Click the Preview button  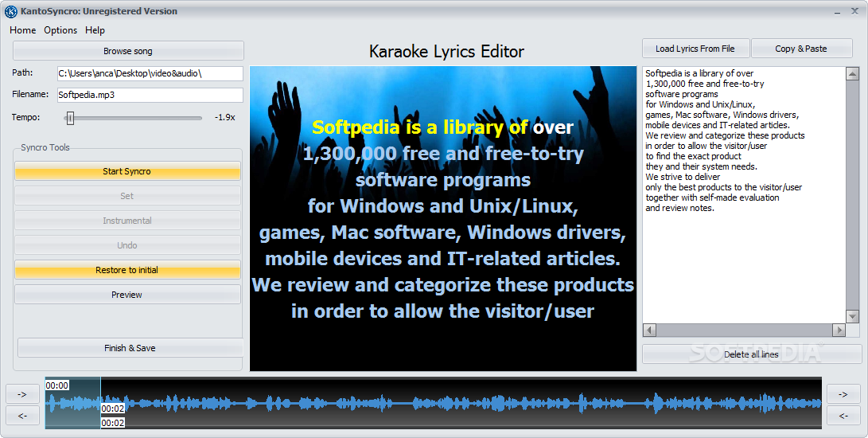pos(127,295)
